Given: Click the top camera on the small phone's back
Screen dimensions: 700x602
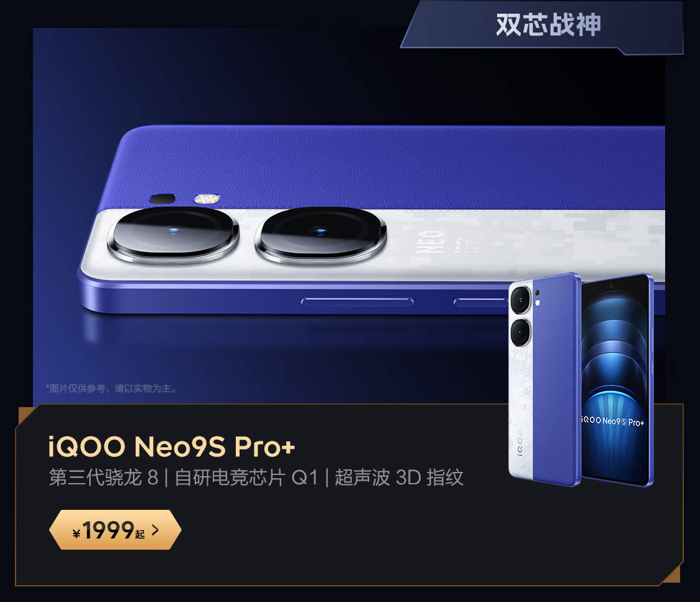Looking at the screenshot, I should click(521, 299).
